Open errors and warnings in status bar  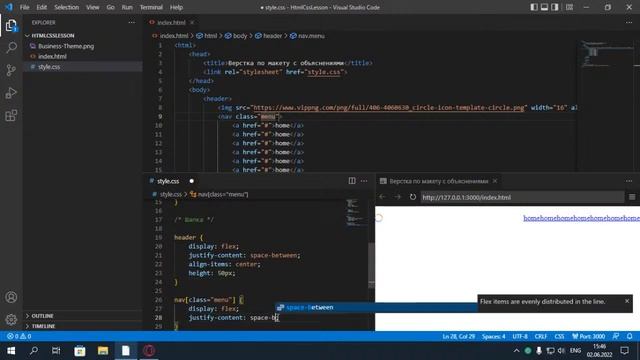pos(19,336)
